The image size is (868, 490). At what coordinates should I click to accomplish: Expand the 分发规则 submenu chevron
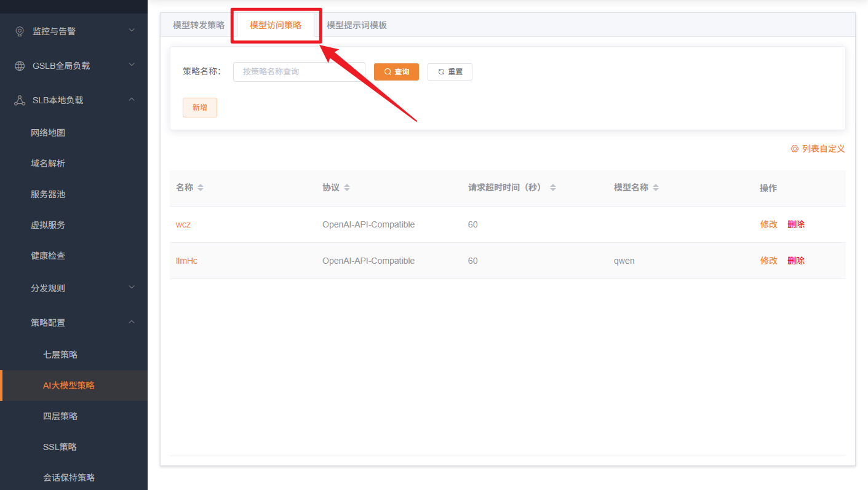132,287
